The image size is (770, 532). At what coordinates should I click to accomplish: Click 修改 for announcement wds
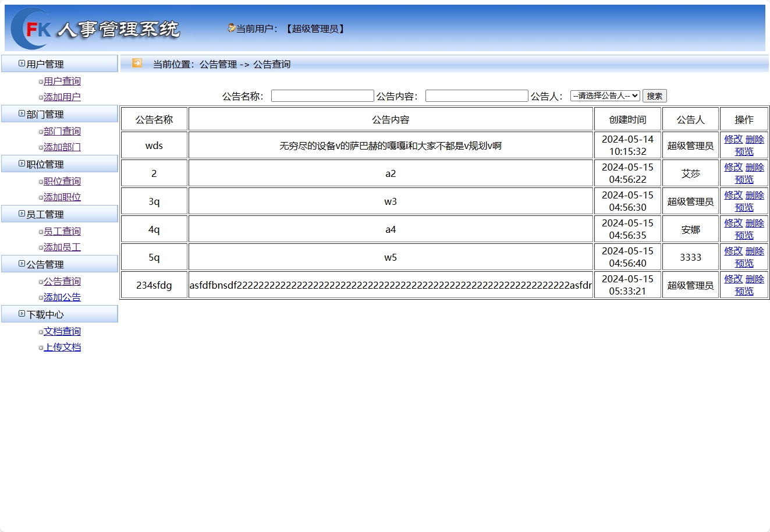click(733, 139)
